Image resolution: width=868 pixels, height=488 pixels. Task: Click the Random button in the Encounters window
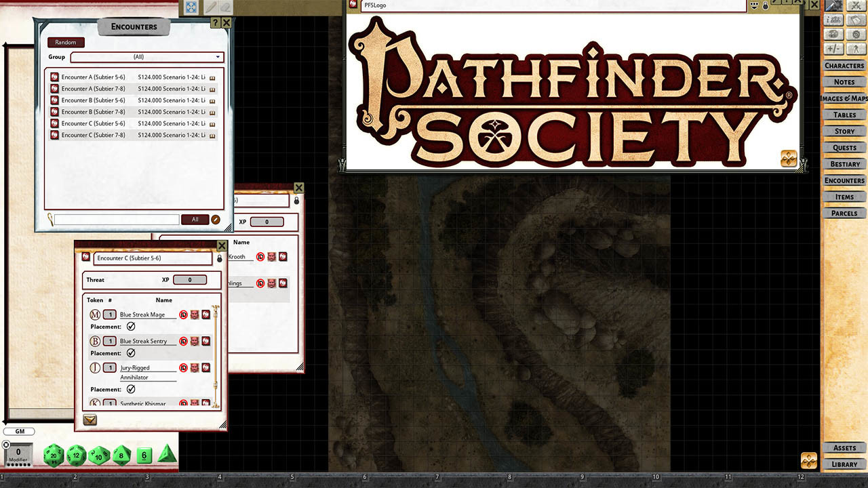pyautogui.click(x=65, y=42)
